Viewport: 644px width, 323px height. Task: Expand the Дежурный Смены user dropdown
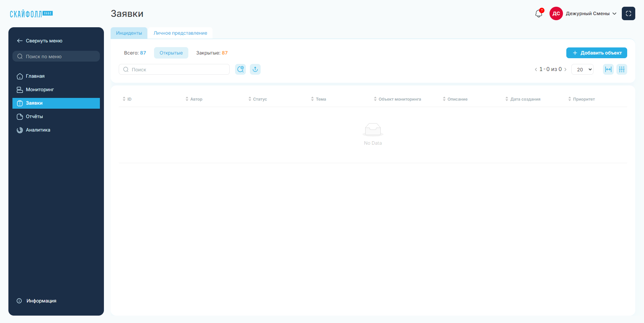point(591,13)
